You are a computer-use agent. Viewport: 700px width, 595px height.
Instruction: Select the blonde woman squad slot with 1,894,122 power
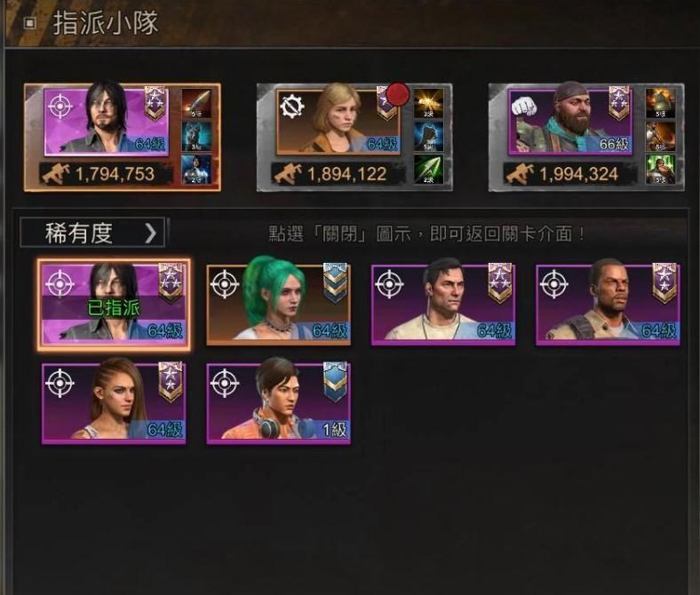coord(354,138)
